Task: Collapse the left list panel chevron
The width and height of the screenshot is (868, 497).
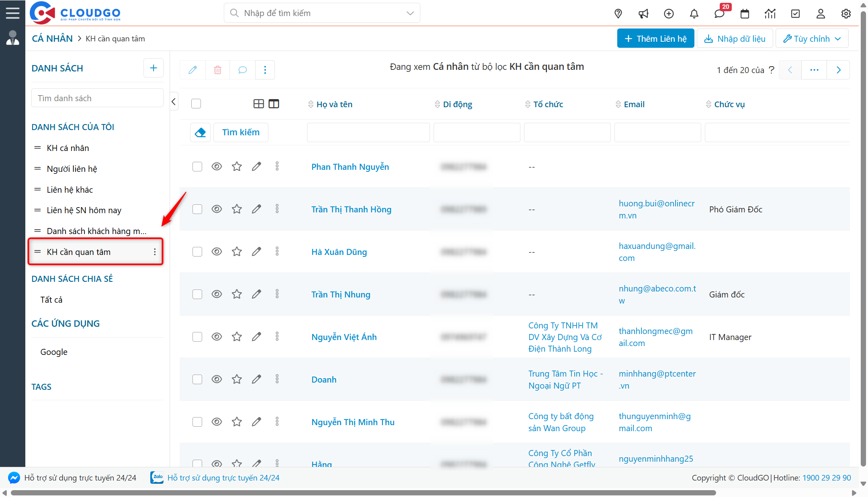Action: point(174,102)
